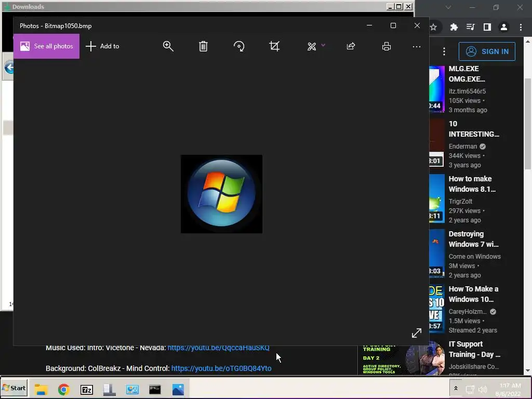Open ColBreakz Mind Control youtu.be link

(x=221, y=368)
